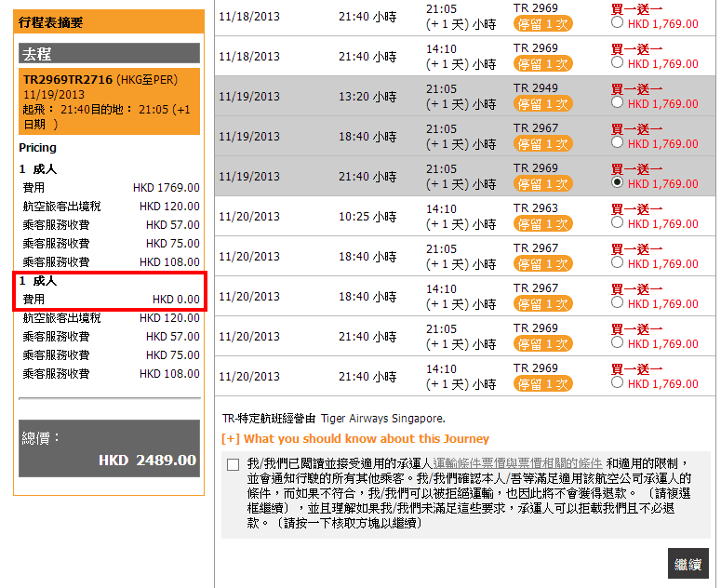The height and width of the screenshot is (588, 721).
Task: Select the 11/19 TR 2969 fare radio button
Action: click(618, 183)
